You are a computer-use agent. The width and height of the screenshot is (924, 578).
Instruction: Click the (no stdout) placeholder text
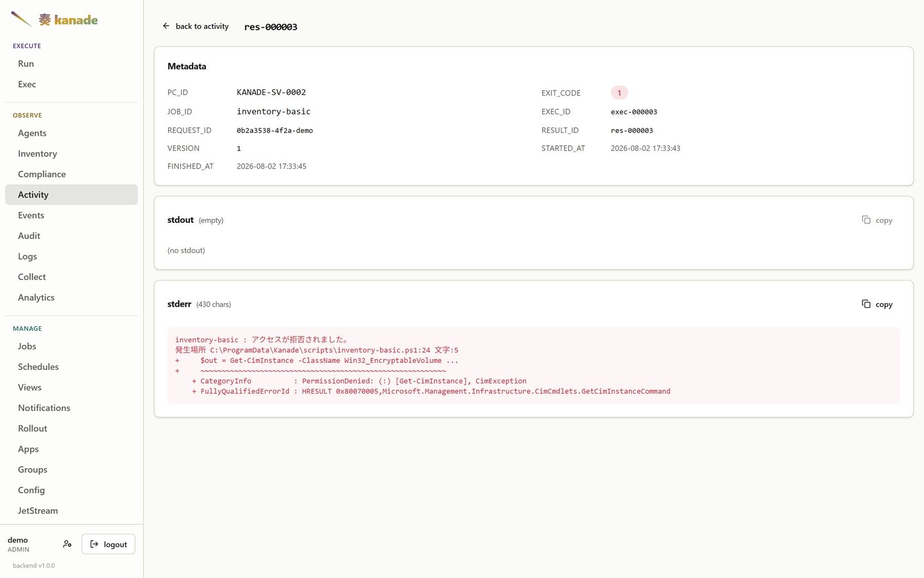pyautogui.click(x=186, y=250)
